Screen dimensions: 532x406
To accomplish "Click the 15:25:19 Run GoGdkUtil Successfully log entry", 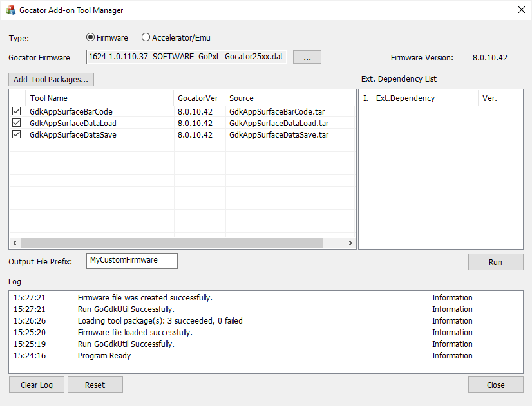I will tap(265, 344).
